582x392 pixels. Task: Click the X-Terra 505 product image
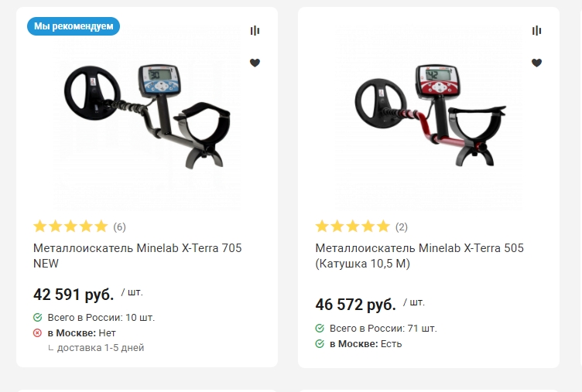430,116
